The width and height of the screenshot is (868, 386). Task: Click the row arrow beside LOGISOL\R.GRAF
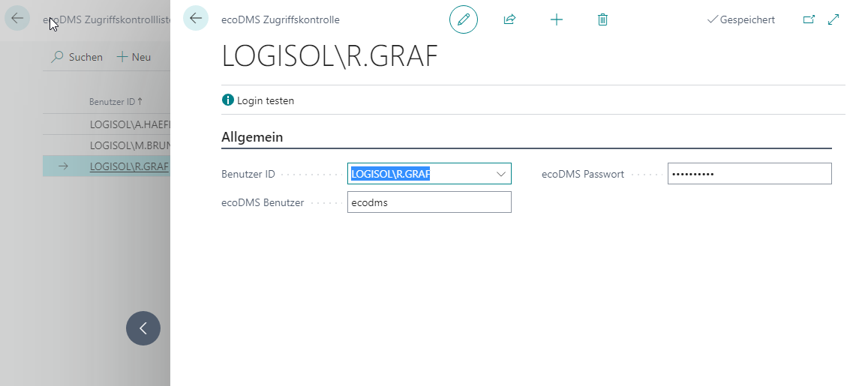(63, 166)
